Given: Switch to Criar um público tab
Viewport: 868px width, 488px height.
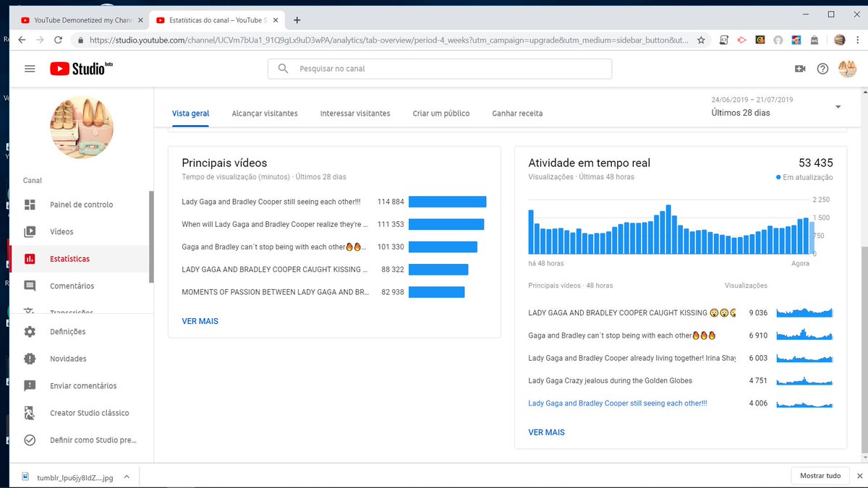Looking at the screenshot, I should pyautogui.click(x=441, y=114).
